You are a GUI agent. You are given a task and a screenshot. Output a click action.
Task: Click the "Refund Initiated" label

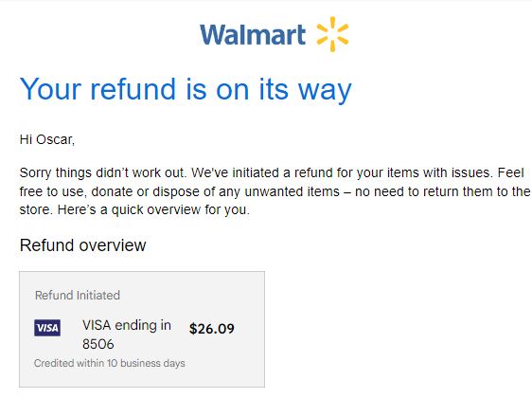(78, 295)
